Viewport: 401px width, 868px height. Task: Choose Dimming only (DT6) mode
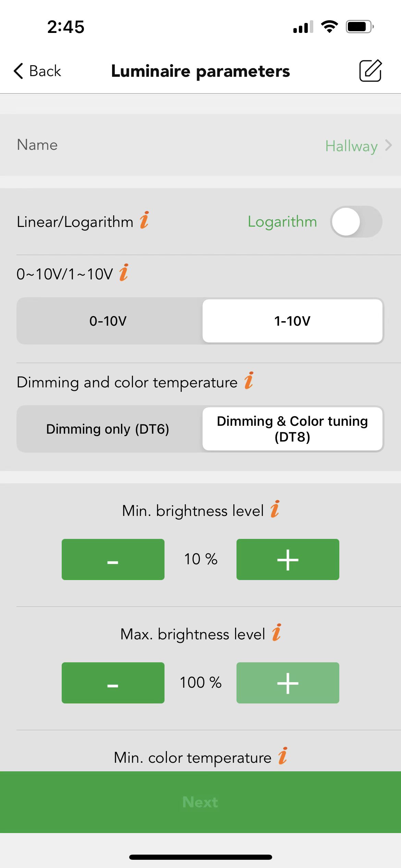[109, 429]
